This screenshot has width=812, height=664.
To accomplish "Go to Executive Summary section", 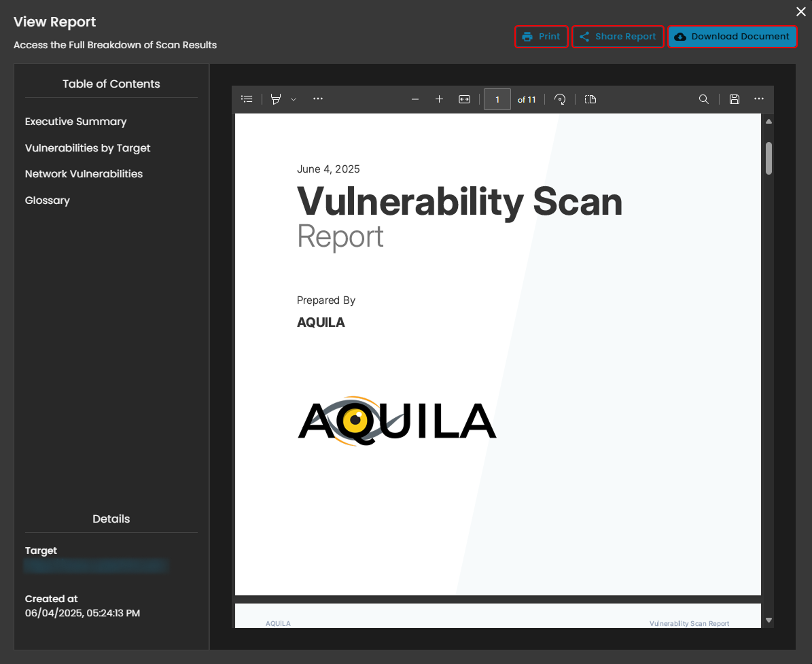I will point(76,122).
